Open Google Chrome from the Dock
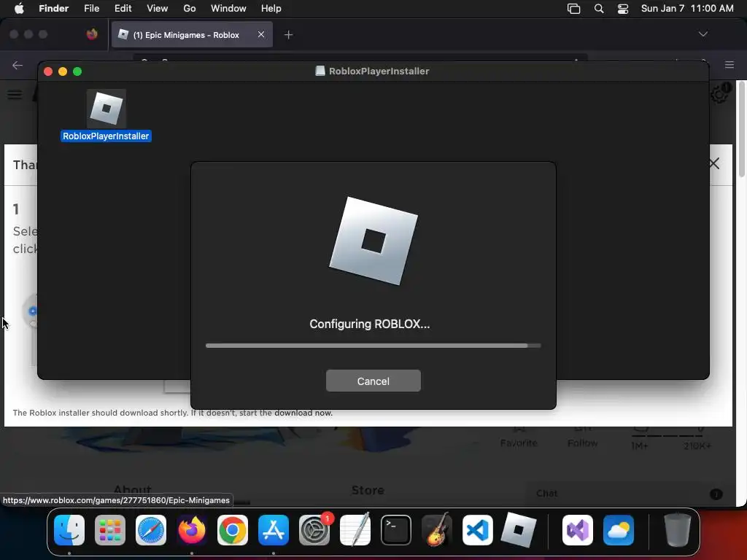 [233, 530]
